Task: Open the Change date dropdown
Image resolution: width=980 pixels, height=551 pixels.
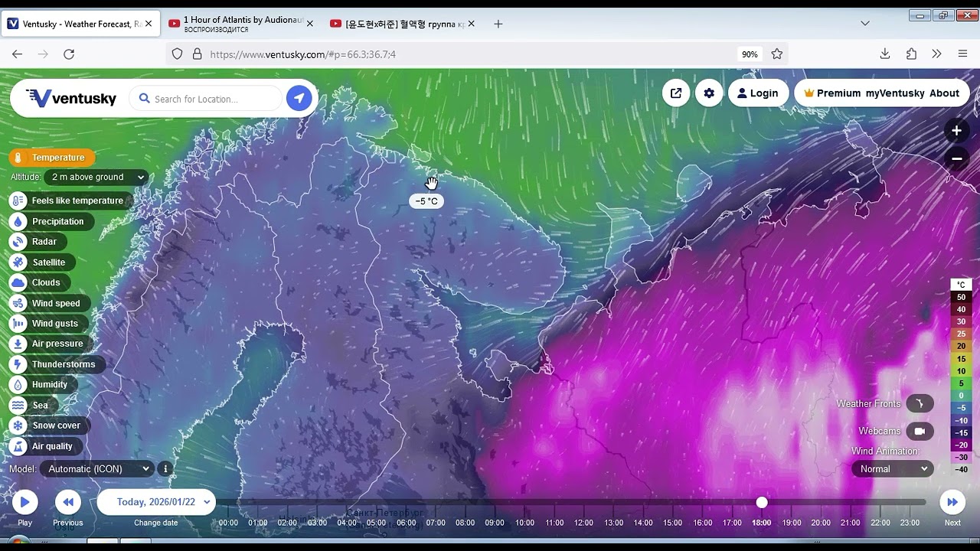Action: click(156, 502)
